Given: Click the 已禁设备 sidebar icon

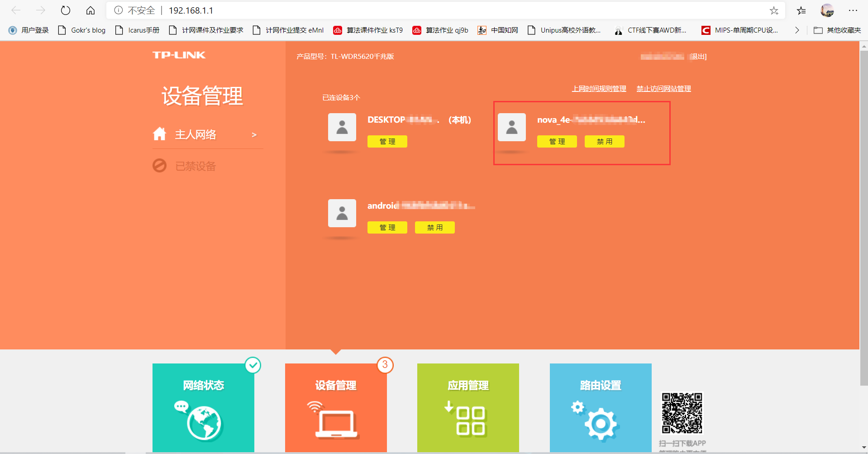Looking at the screenshot, I should [x=159, y=166].
